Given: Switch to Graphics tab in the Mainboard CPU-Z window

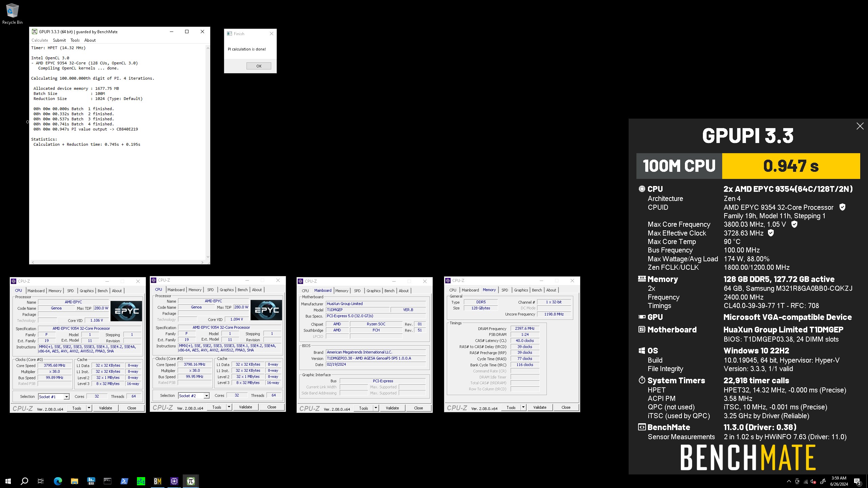Looking at the screenshot, I should (373, 291).
